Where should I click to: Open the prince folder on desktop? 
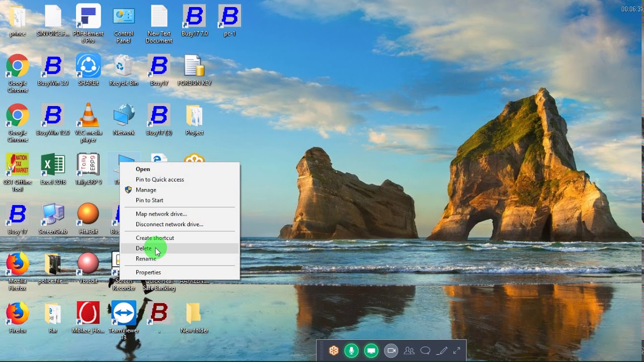point(18,21)
